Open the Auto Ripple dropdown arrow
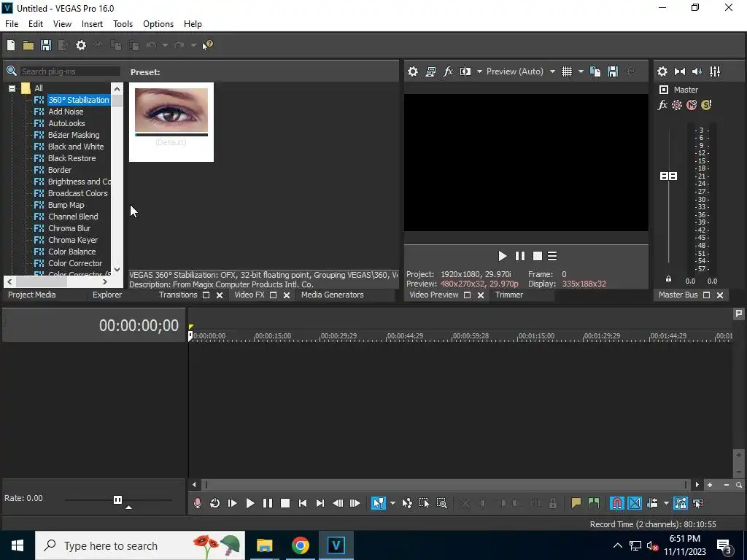The image size is (747, 560). pos(666,503)
